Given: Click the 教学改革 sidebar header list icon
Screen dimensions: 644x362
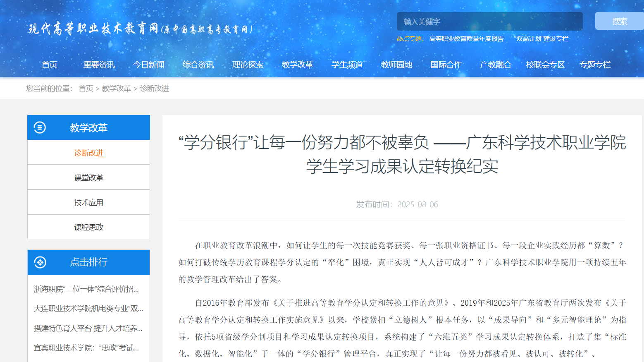Looking at the screenshot, I should click(40, 127).
